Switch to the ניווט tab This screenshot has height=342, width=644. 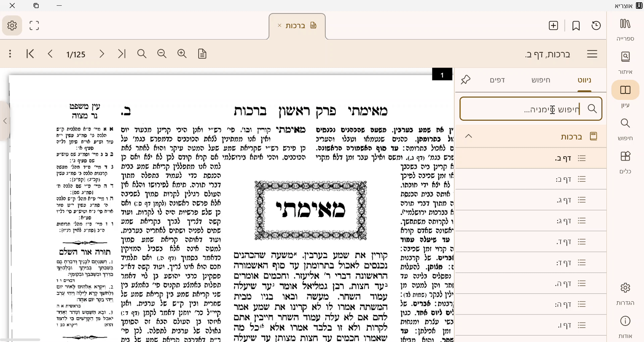(584, 80)
